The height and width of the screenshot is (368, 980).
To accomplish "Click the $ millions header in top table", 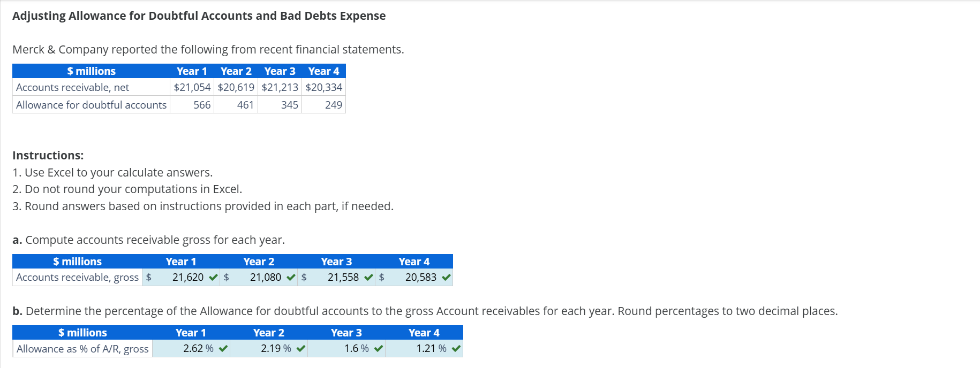I will click(91, 71).
